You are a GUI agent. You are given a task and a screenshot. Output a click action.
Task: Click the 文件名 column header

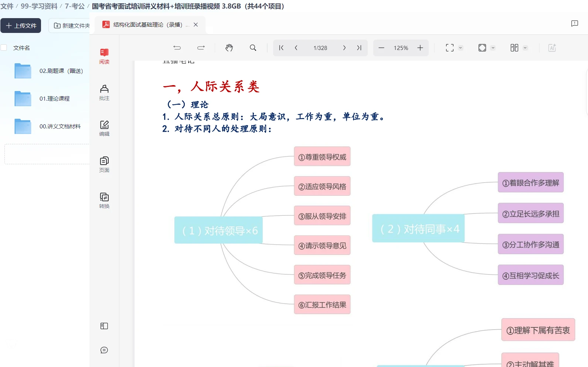(21, 48)
